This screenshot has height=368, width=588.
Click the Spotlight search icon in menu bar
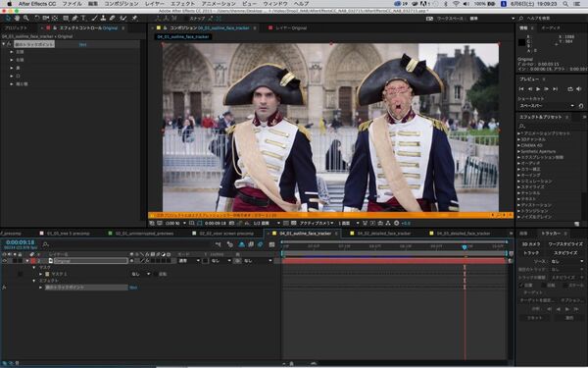[565, 4]
